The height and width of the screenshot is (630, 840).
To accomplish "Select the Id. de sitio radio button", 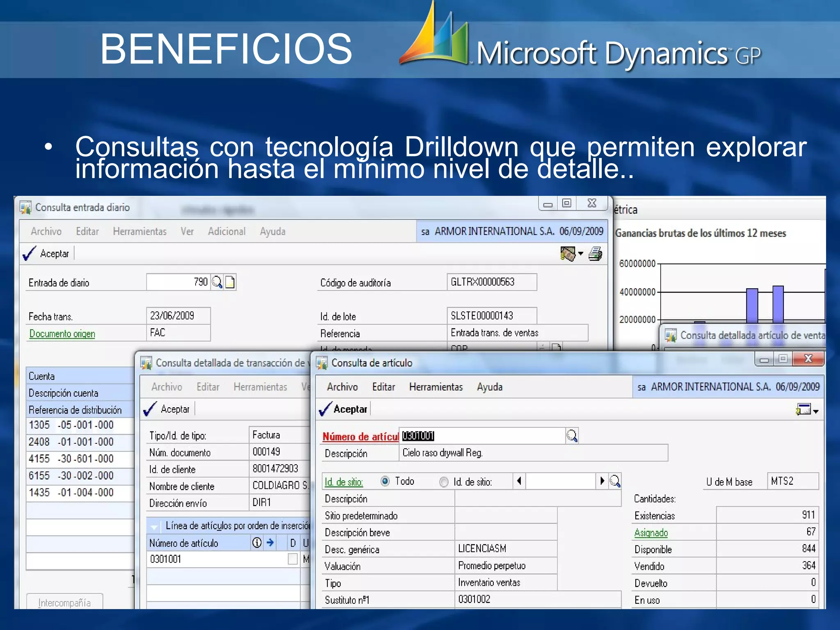I will click(x=444, y=482).
